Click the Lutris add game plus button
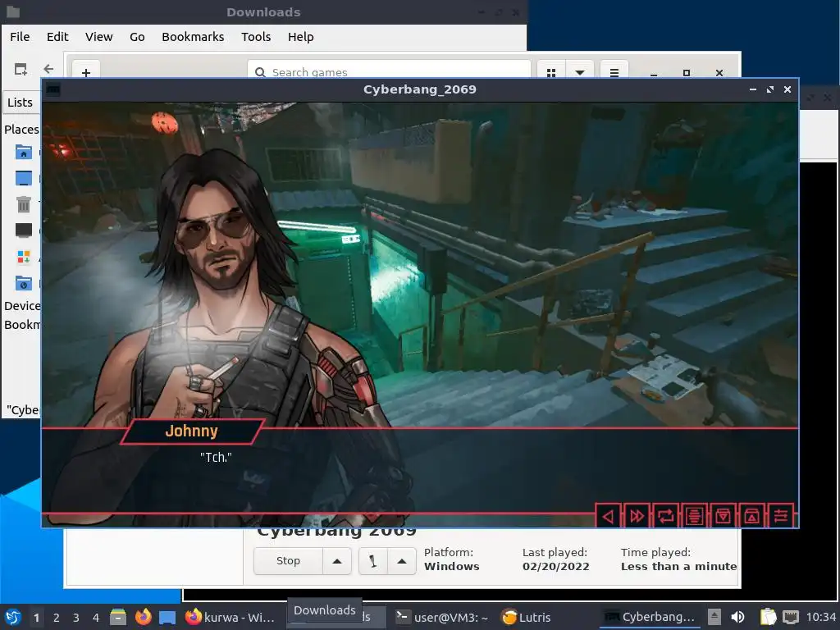840x630 pixels. pyautogui.click(x=85, y=71)
